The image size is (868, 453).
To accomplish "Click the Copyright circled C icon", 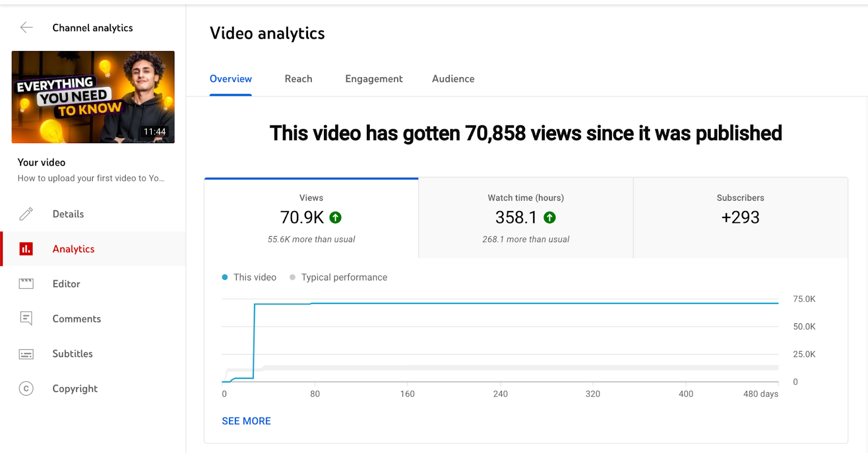I will pyautogui.click(x=26, y=388).
